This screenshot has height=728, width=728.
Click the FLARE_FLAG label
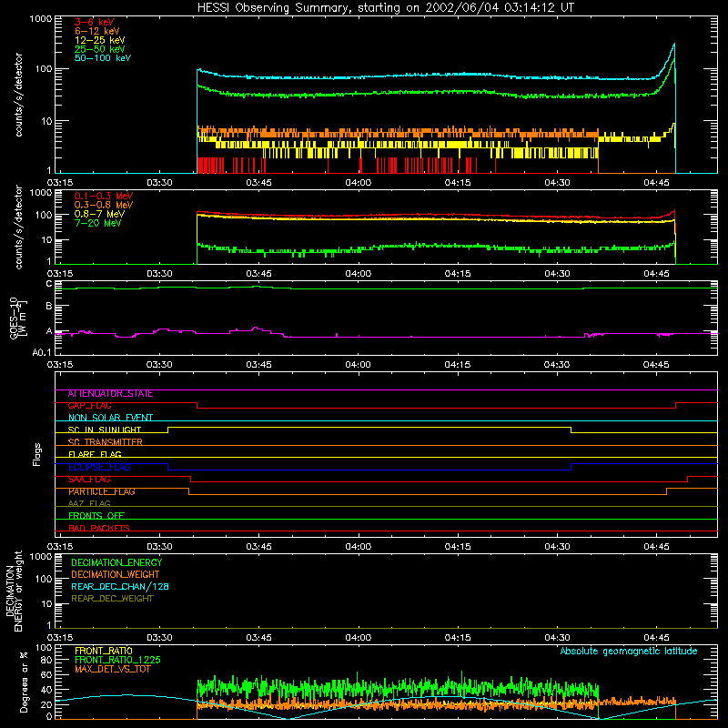pyautogui.click(x=95, y=454)
